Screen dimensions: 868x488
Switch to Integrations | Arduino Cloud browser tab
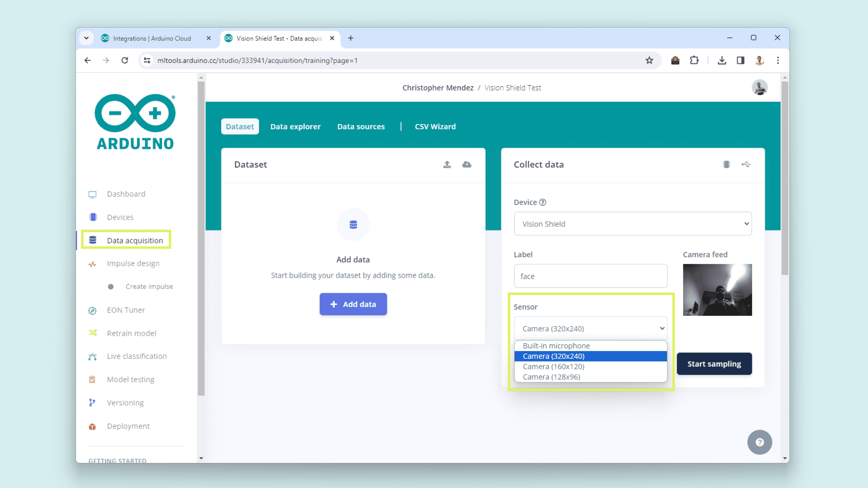pyautogui.click(x=152, y=38)
